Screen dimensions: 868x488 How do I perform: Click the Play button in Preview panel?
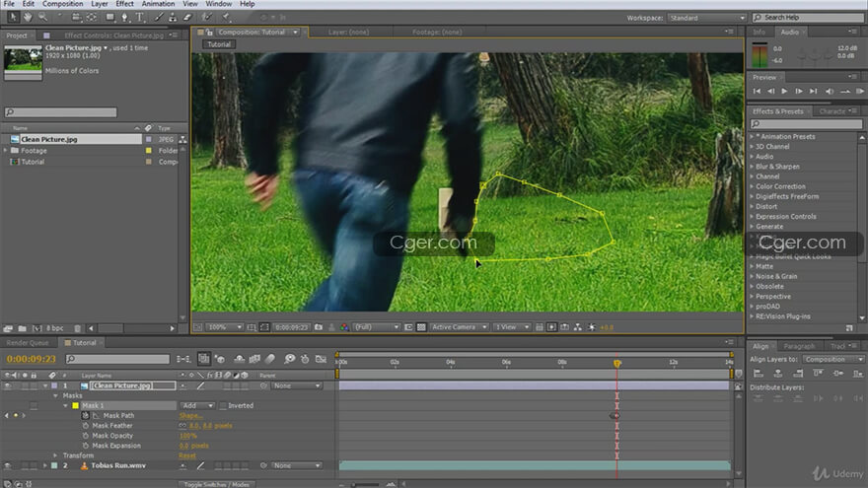pos(785,92)
